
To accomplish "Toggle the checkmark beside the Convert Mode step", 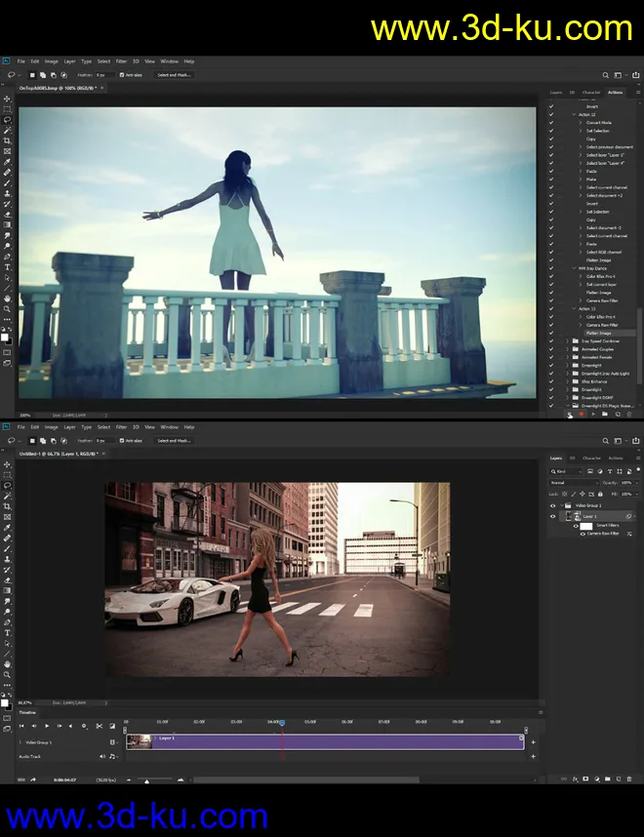I will pos(551,122).
